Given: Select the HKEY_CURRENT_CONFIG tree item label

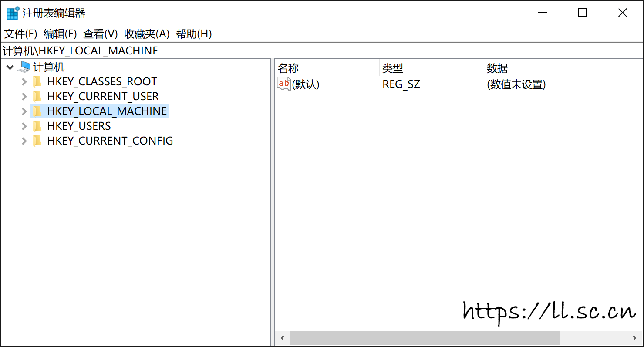Looking at the screenshot, I should [x=110, y=141].
